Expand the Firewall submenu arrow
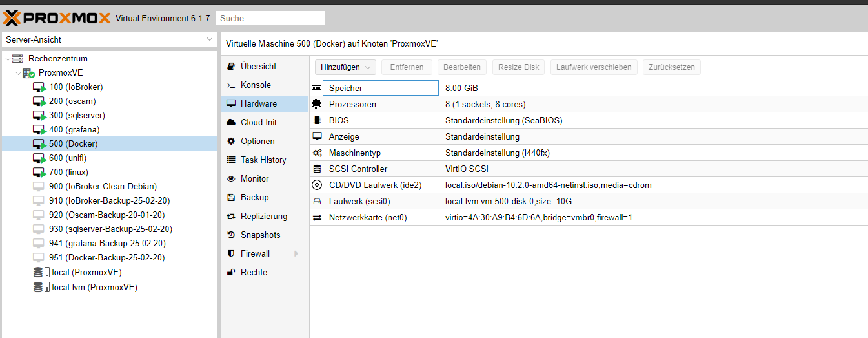 (x=296, y=254)
